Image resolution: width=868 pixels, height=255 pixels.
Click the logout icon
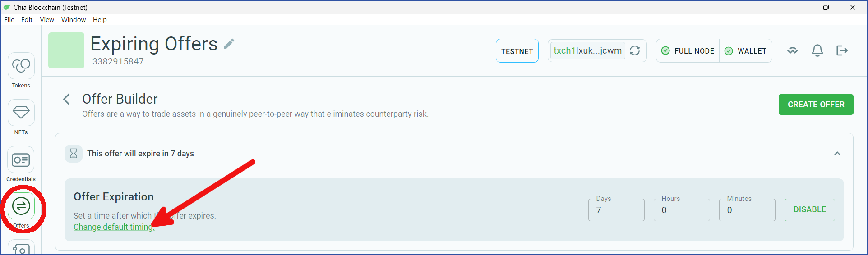coord(842,50)
